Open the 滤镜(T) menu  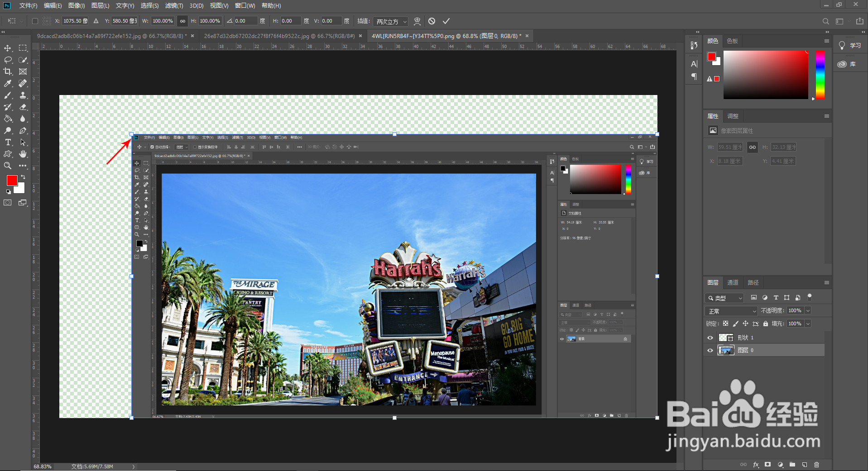[x=174, y=5]
